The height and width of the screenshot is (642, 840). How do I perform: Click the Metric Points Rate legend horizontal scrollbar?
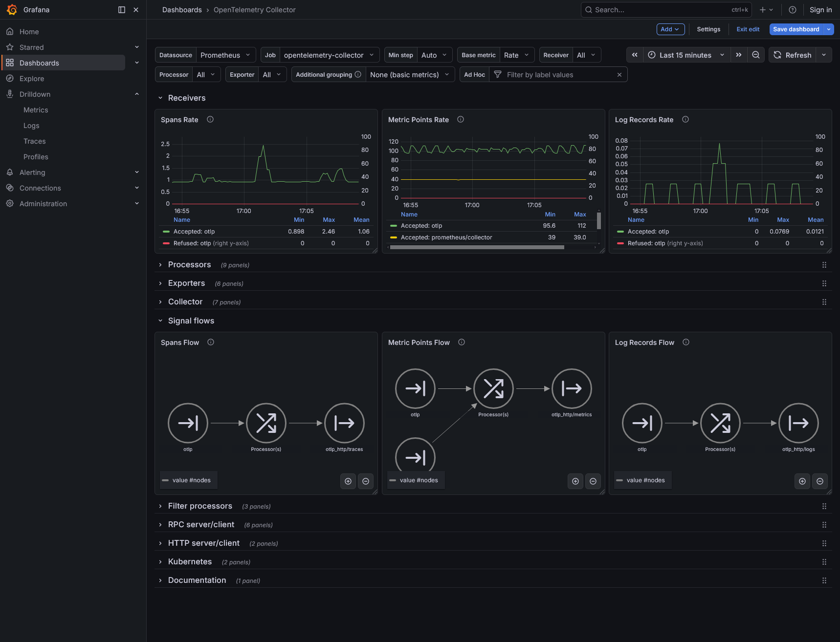[x=477, y=247]
